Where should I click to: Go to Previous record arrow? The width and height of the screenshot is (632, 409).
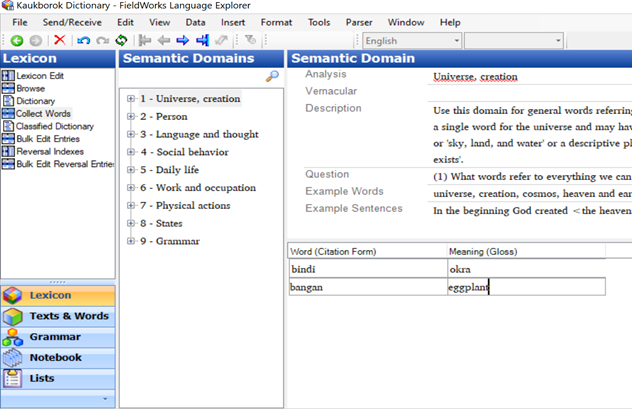pyautogui.click(x=164, y=40)
